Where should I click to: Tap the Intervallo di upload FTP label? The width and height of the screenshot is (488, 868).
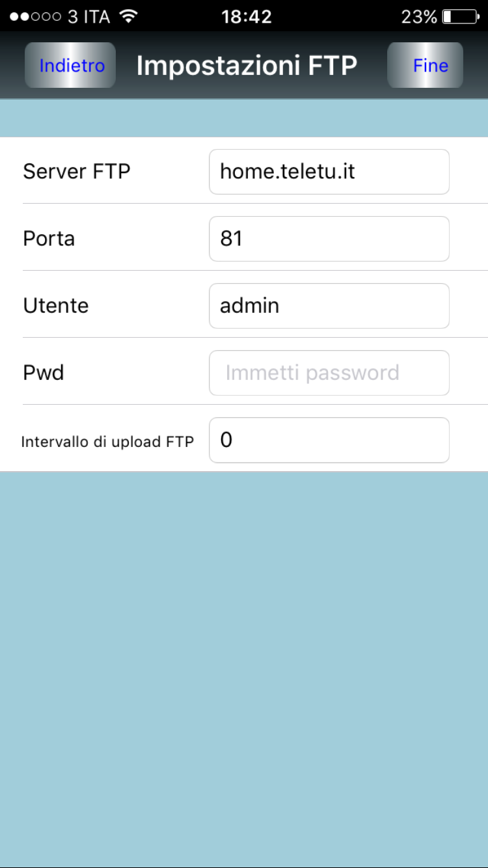coord(107,442)
